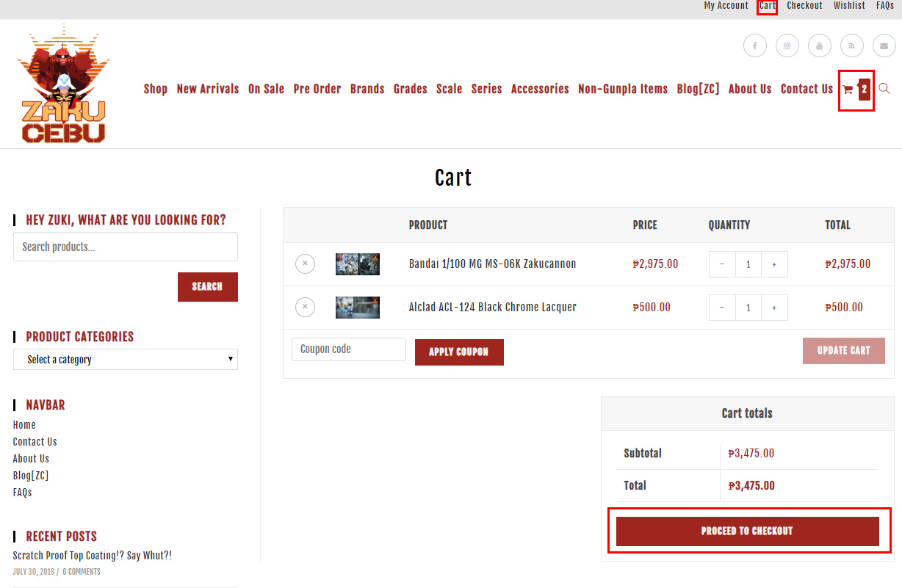Open About Us in main navigation
The image size is (902, 588).
pos(750,89)
